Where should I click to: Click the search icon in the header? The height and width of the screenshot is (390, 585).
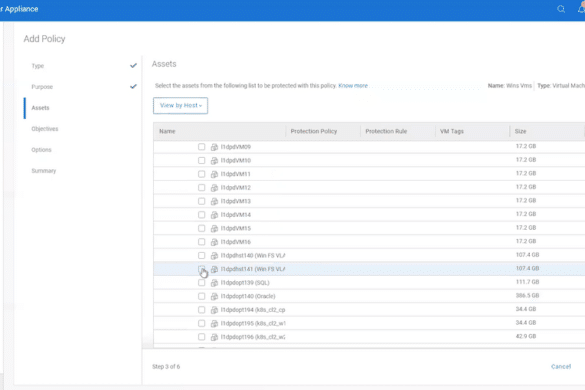(x=561, y=9)
